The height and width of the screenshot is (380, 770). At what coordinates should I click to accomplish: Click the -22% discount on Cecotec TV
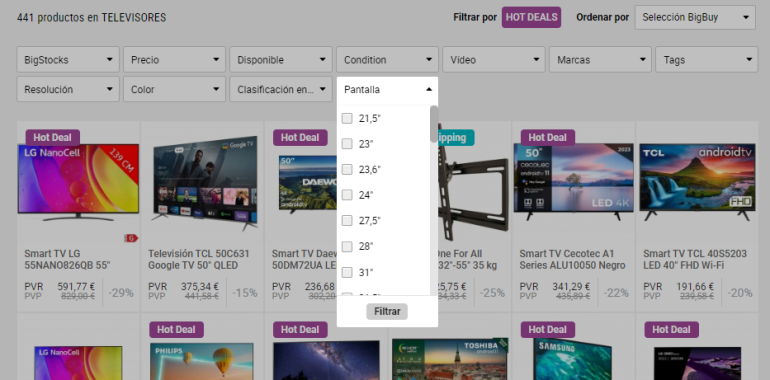tap(616, 293)
